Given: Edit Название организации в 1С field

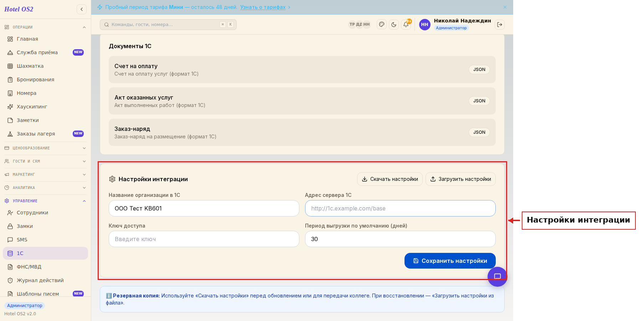Looking at the screenshot, I should (x=204, y=208).
